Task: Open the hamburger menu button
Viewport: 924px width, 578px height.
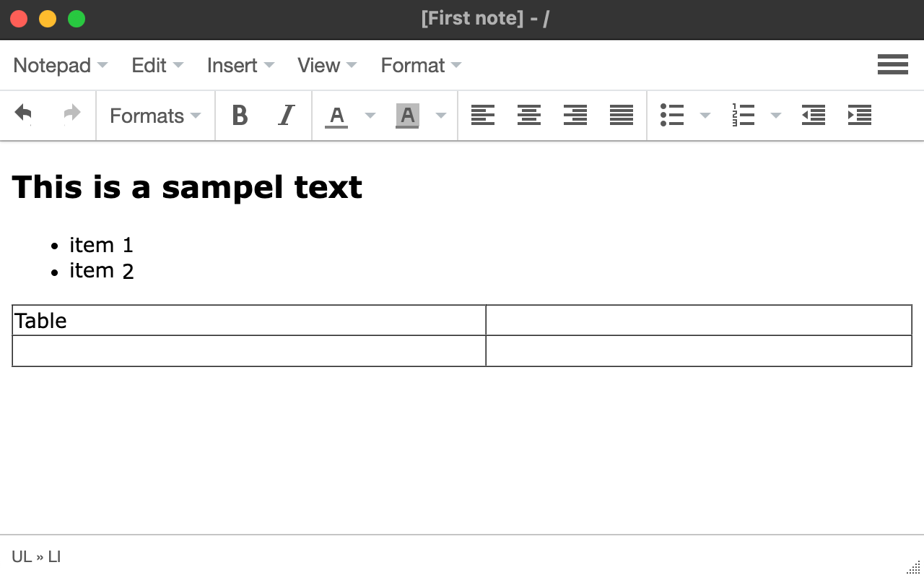Action: pos(893,64)
